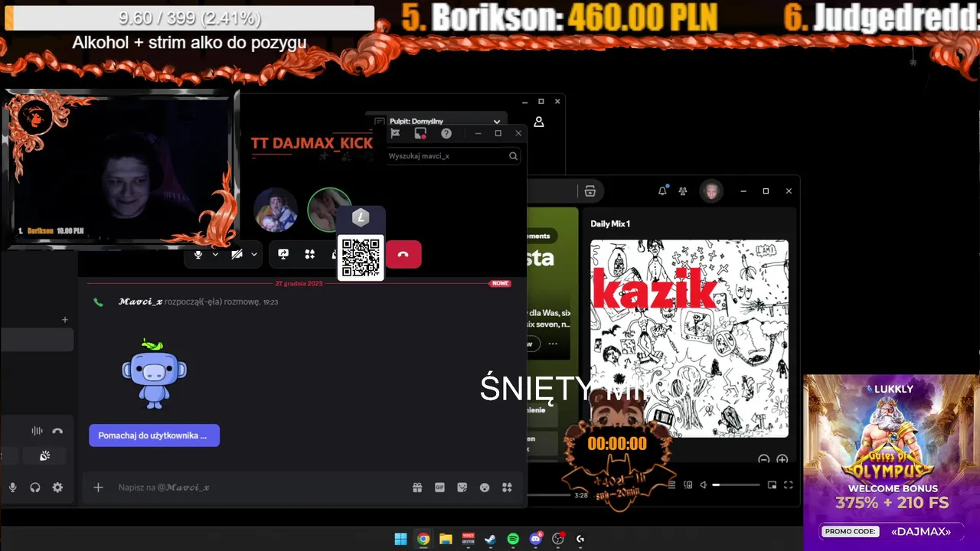
Task: Click the plus attachment icon in message bar
Action: (98, 487)
